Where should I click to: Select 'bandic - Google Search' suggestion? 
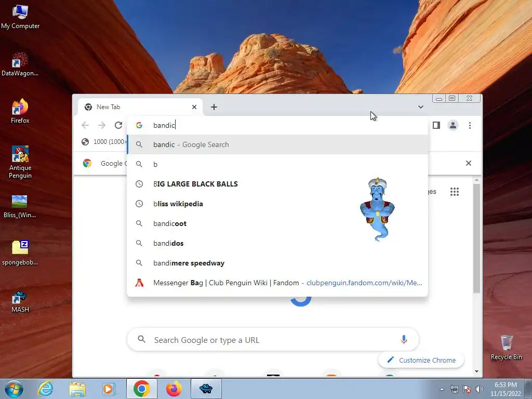tap(277, 144)
